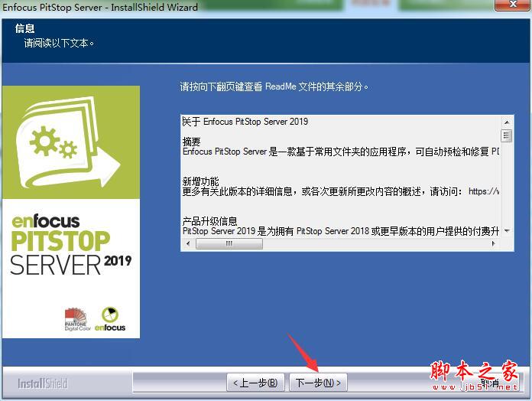Close the InstallShield Wizard window

[x=512, y=5]
